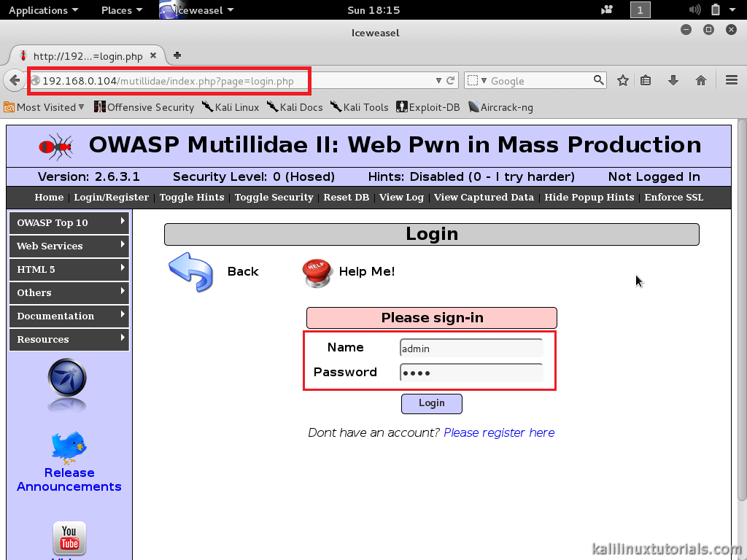Image resolution: width=747 pixels, height=560 pixels.
Task: Switch to the login.php browser tab
Action: pyautogui.click(x=88, y=54)
